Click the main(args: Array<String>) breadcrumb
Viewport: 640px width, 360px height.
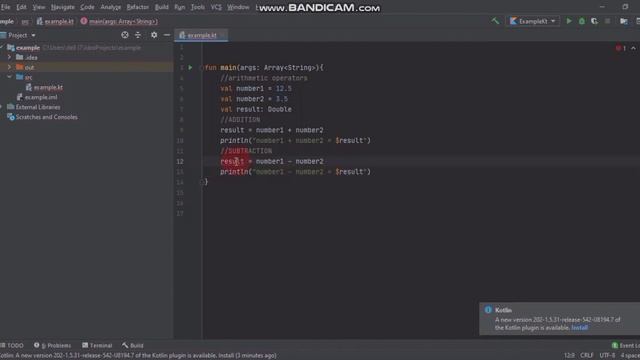click(119, 21)
